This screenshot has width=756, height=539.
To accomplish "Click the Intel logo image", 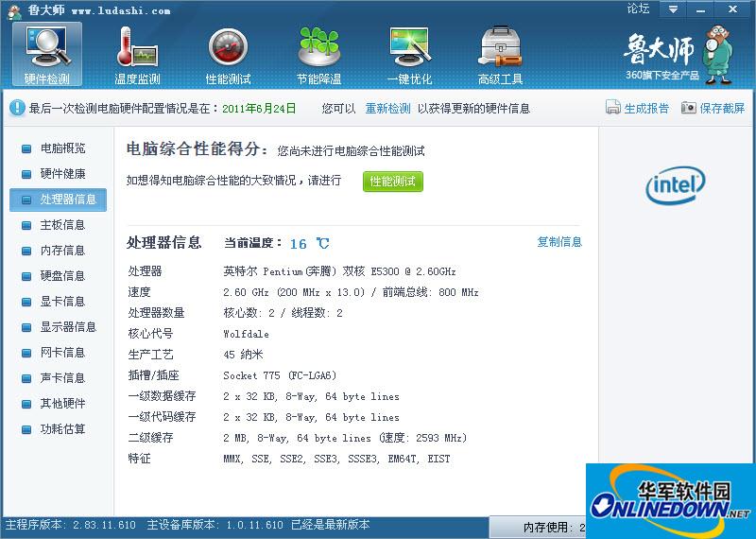I will pos(676,186).
